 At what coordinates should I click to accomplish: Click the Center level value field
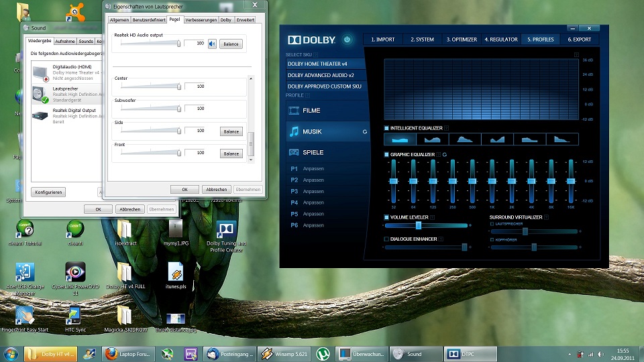[x=195, y=86]
